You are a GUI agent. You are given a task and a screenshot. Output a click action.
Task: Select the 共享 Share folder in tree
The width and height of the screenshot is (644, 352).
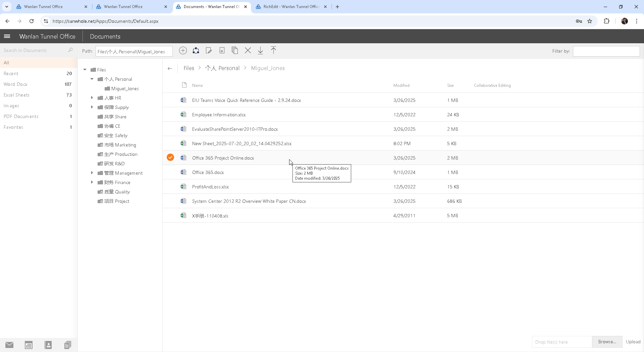click(x=115, y=117)
